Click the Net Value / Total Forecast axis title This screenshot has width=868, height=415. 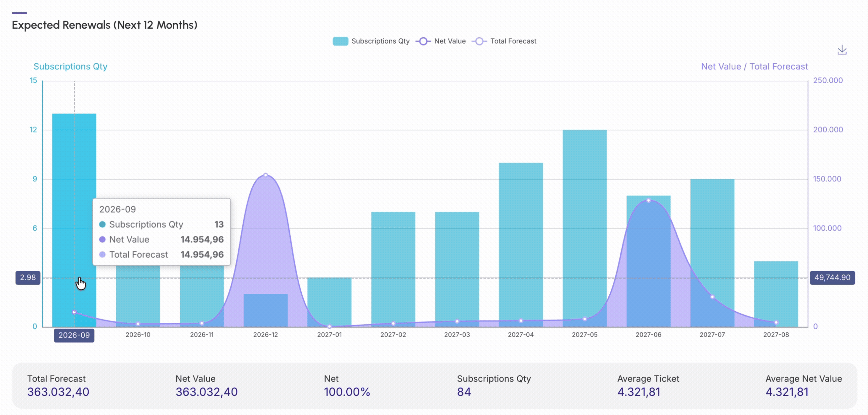coord(755,66)
